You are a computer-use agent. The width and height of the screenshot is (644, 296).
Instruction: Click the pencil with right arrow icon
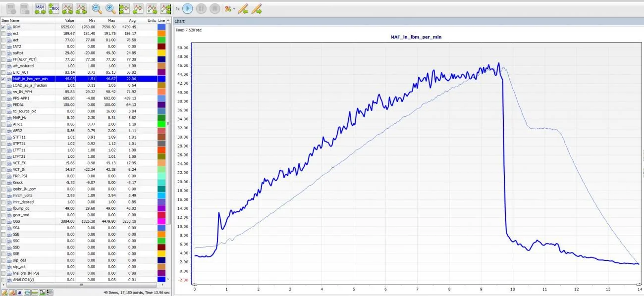256,8
